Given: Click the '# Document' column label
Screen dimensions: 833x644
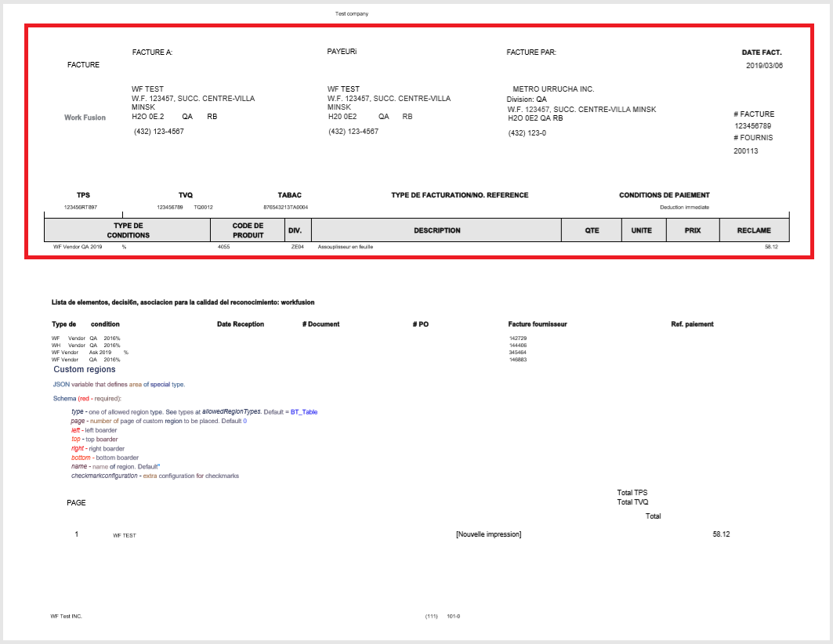Looking at the screenshot, I should (321, 324).
